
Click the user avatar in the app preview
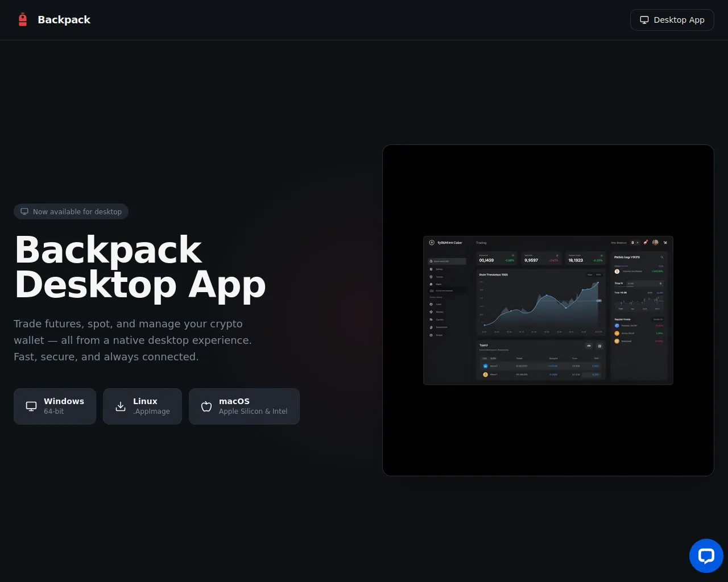point(655,243)
